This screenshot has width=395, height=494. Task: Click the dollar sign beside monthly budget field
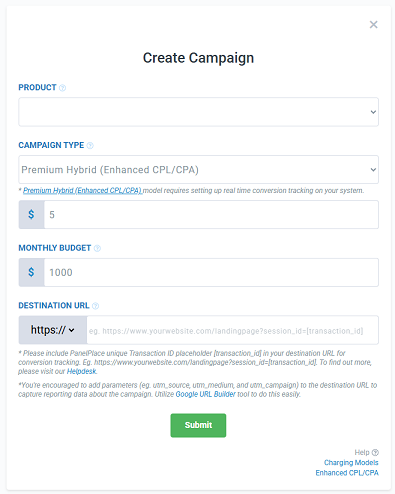pyautogui.click(x=31, y=272)
